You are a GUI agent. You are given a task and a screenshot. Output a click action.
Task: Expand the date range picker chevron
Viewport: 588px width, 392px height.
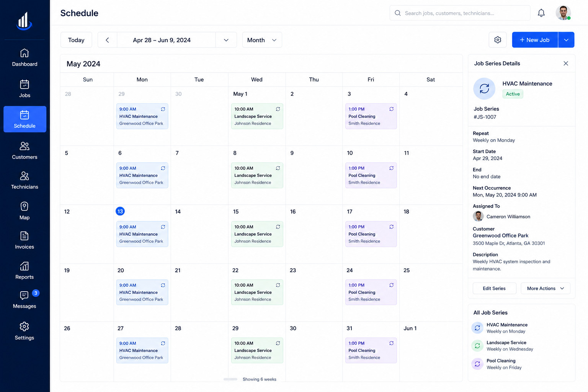coord(226,40)
